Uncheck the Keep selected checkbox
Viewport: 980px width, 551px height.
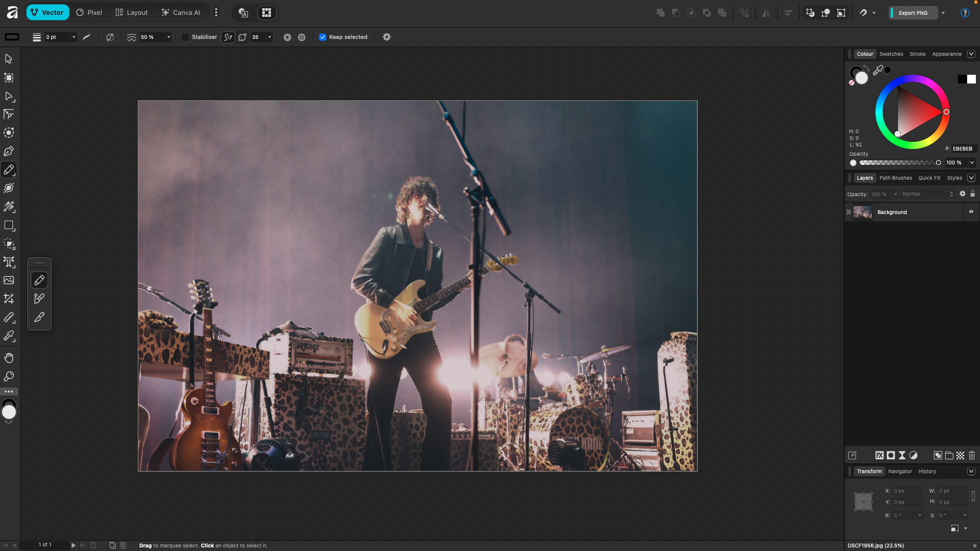323,37
